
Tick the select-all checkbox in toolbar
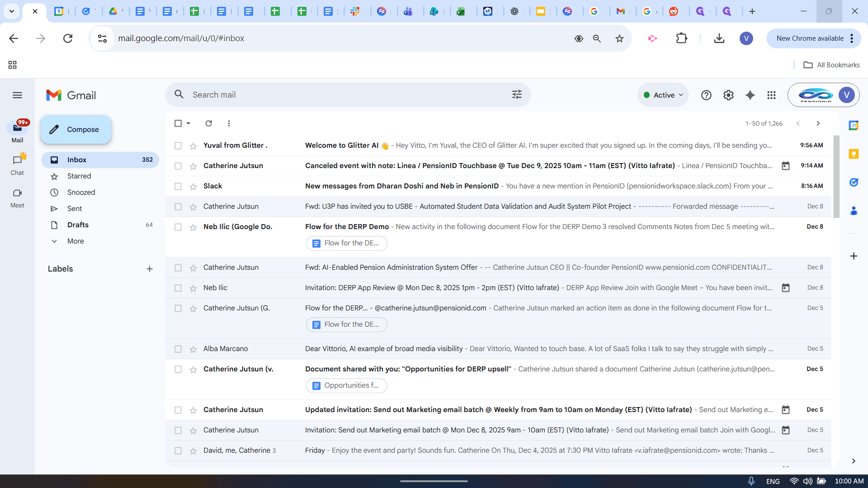pos(178,123)
